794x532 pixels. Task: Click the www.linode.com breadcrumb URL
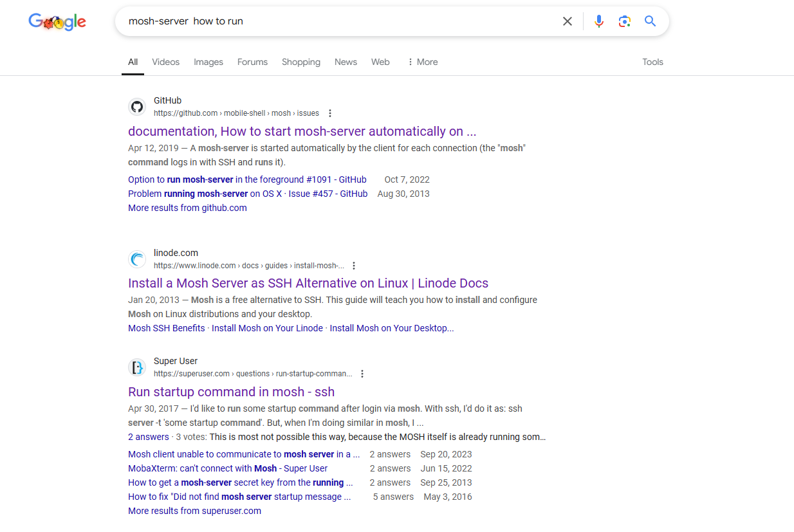(249, 266)
